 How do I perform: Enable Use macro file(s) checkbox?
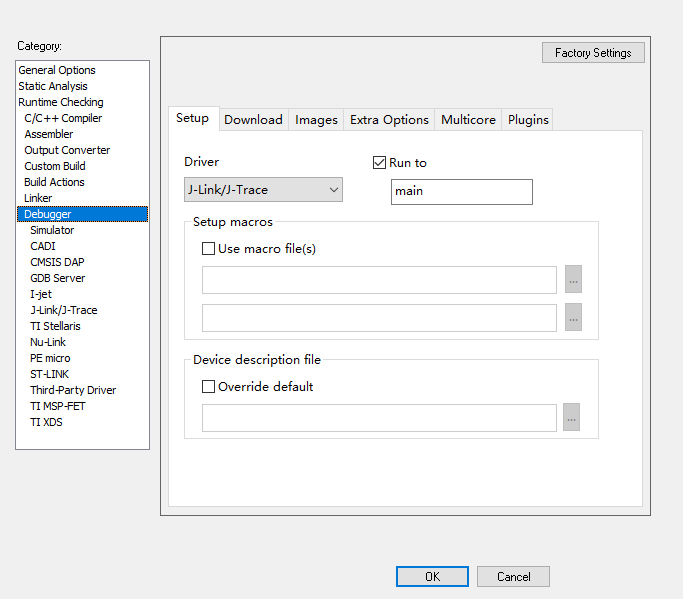pyautogui.click(x=209, y=249)
